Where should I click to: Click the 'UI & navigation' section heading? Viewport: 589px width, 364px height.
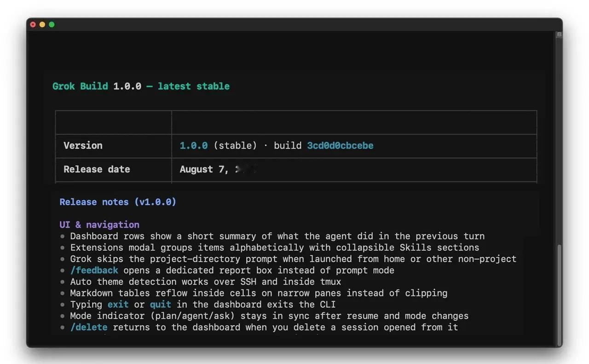(x=99, y=225)
